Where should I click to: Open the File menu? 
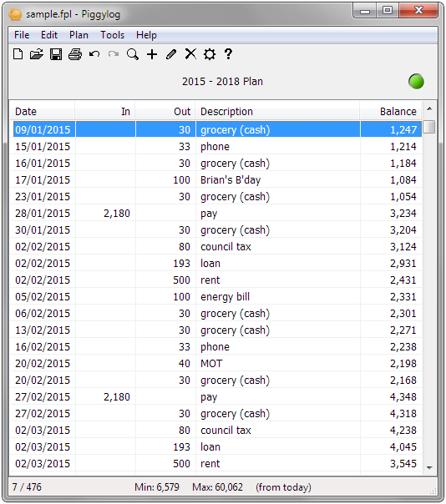22,35
